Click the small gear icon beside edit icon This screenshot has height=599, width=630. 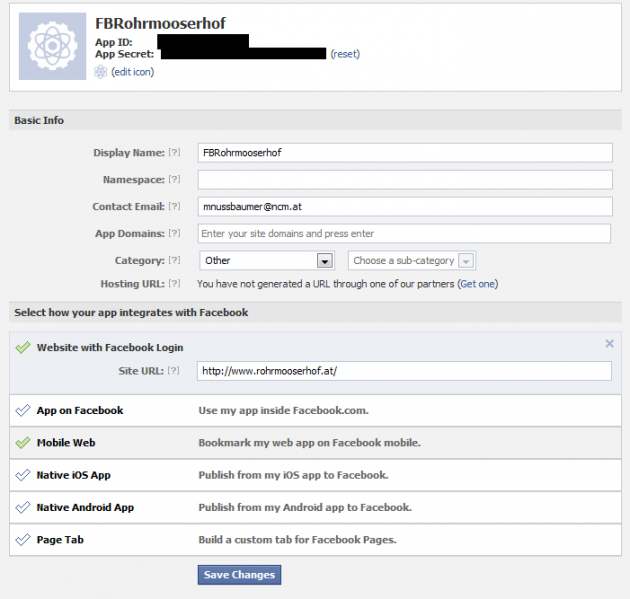point(100,72)
